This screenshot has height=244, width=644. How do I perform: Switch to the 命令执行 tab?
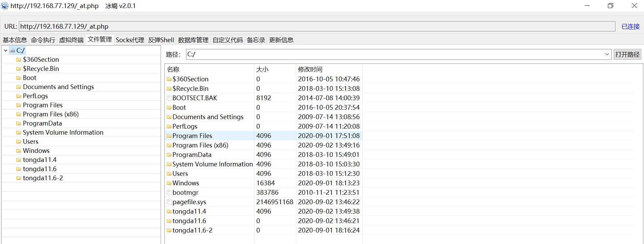click(x=43, y=40)
